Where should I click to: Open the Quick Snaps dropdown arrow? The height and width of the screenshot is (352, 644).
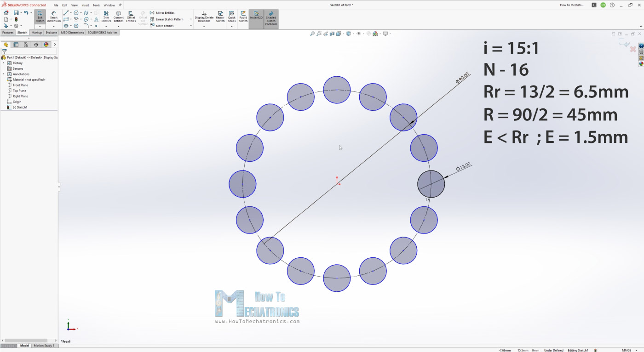coord(231,26)
